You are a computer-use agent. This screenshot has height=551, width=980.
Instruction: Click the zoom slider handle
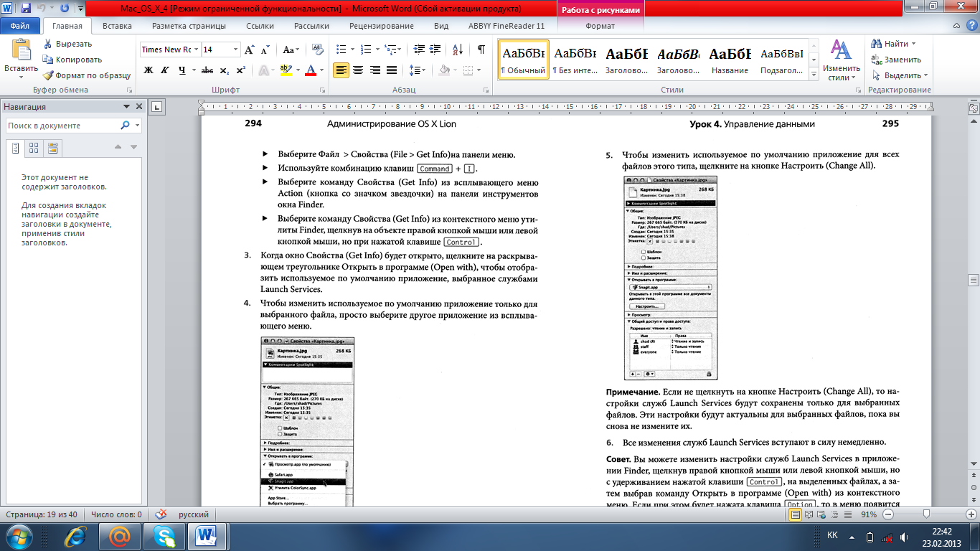pos(927,514)
